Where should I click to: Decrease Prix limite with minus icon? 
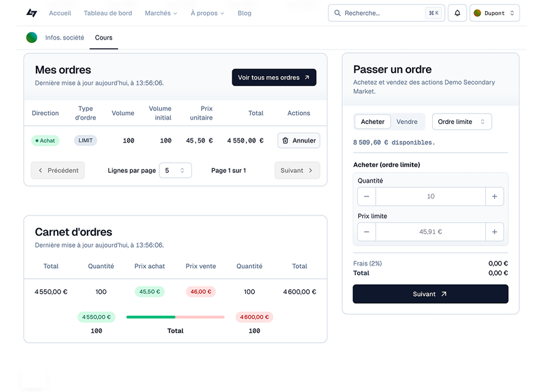[x=367, y=232]
